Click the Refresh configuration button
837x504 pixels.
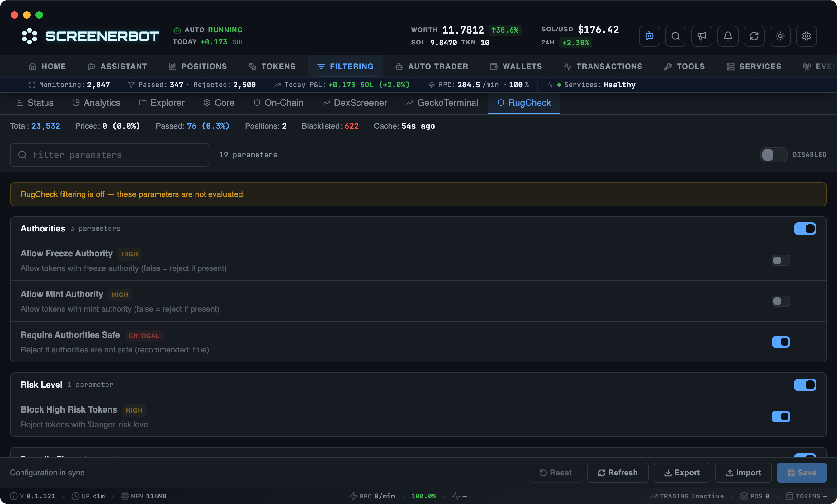click(617, 473)
